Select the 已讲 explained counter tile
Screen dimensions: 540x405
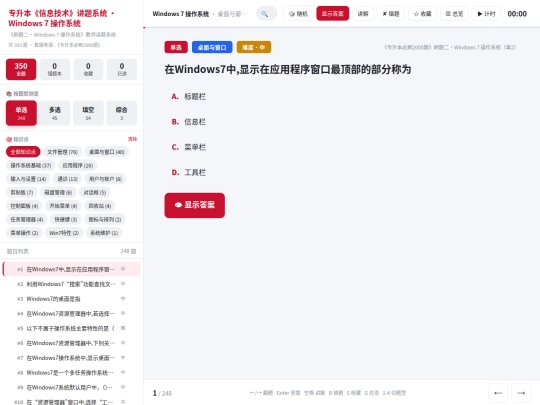click(122, 69)
